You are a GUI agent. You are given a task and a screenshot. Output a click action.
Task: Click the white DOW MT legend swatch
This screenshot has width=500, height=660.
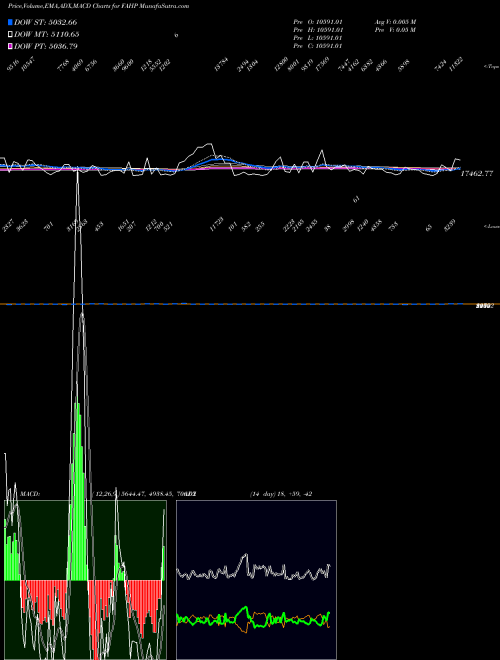pos(10,34)
